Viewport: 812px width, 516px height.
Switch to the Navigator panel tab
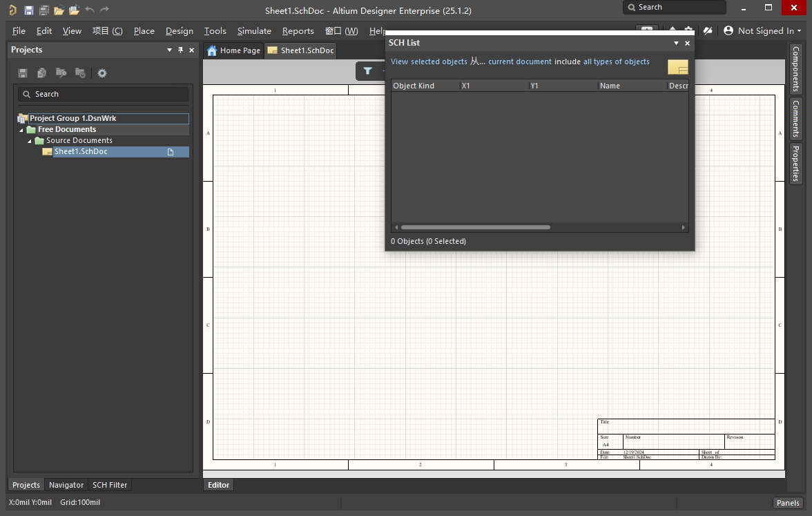tap(66, 485)
